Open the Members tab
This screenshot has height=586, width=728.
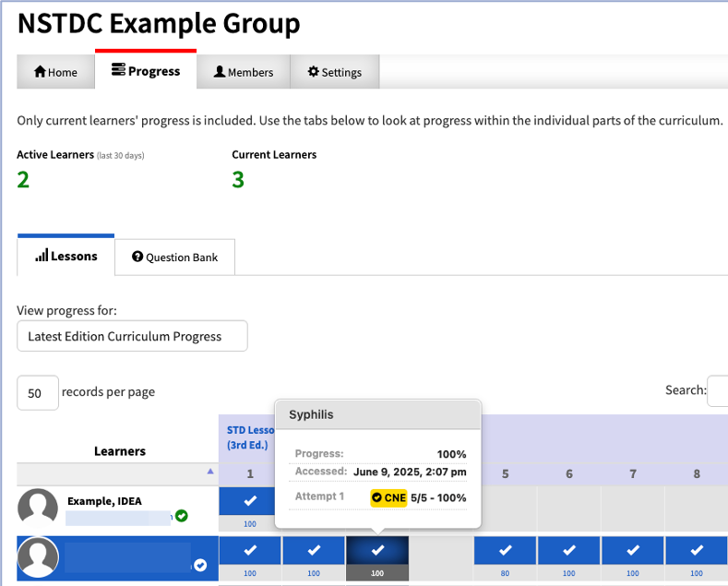[244, 71]
